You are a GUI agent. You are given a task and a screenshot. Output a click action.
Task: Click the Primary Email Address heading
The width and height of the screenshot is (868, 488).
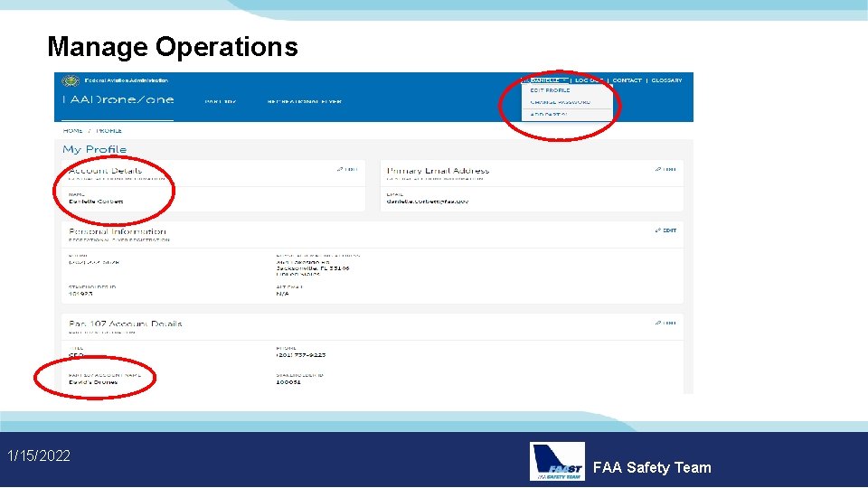[438, 171]
